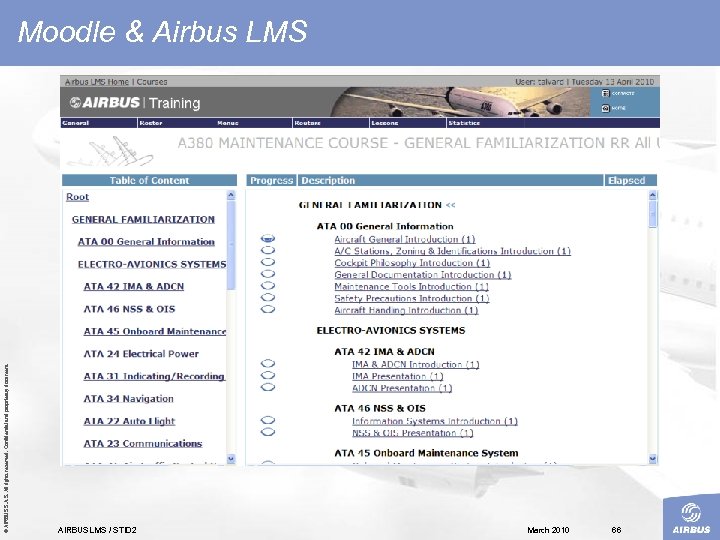Click progress icon for Safety Precautions Introduction
Viewport: 720px width, 540px height.
pyautogui.click(x=268, y=298)
